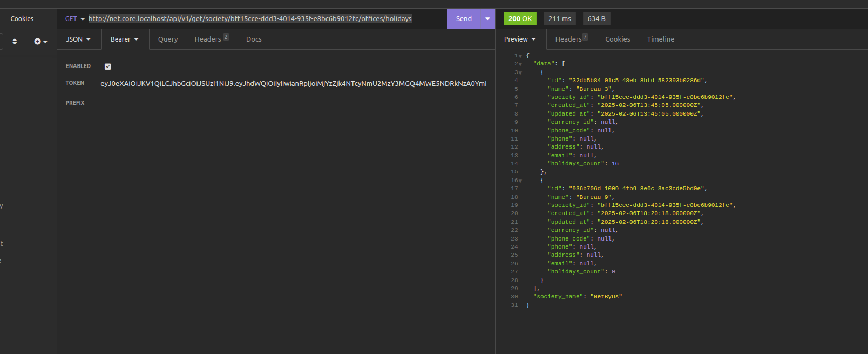Viewport: 868px width, 354px height.
Task: Open the GET method dropdown
Action: pos(75,19)
